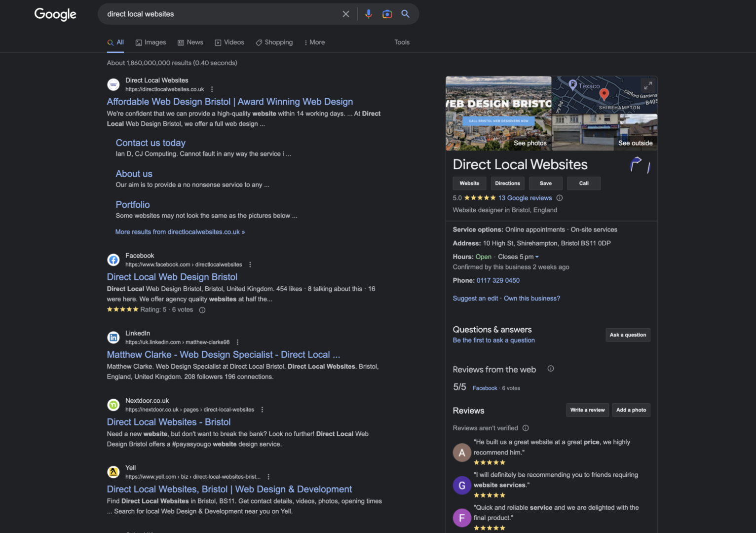Open the search Tools options

coord(402,42)
